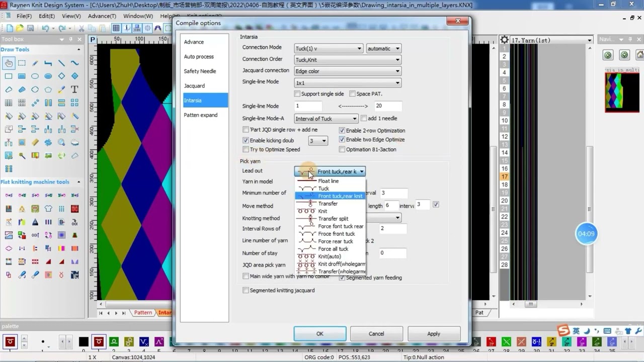Image resolution: width=644 pixels, height=362 pixels.
Task: Select black palette color 0
Action: (x=84, y=342)
